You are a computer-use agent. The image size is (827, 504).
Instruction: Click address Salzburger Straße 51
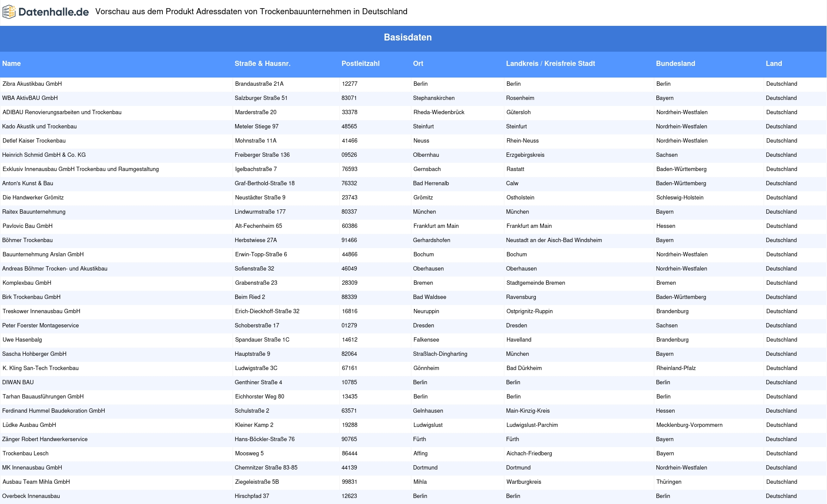point(261,98)
